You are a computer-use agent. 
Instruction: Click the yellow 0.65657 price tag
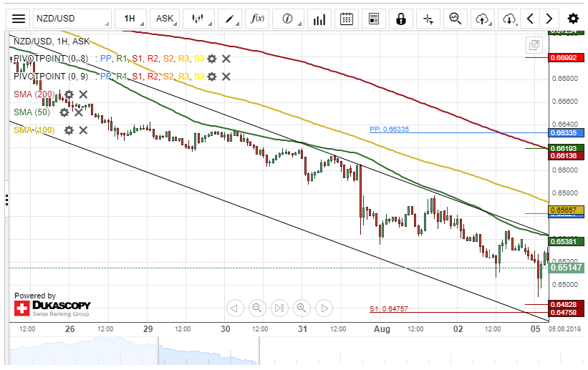click(567, 210)
